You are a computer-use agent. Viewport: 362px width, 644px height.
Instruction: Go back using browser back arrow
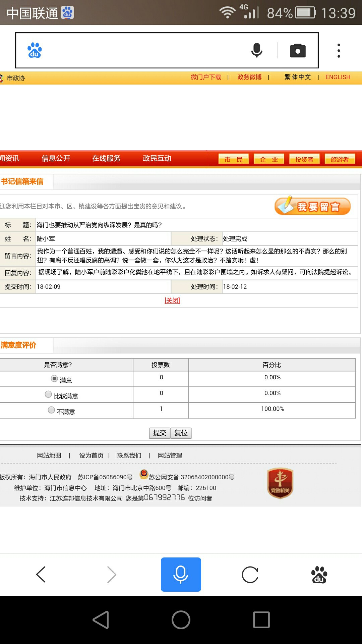tap(41, 575)
